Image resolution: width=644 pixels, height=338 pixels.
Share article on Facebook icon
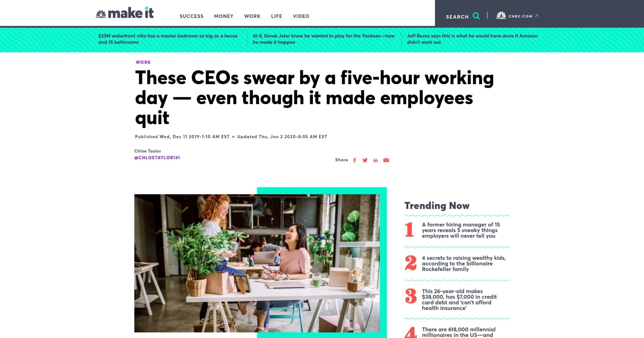pyautogui.click(x=355, y=160)
